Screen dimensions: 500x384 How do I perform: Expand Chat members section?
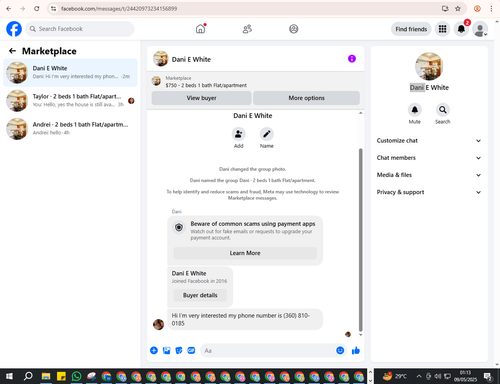click(x=429, y=158)
